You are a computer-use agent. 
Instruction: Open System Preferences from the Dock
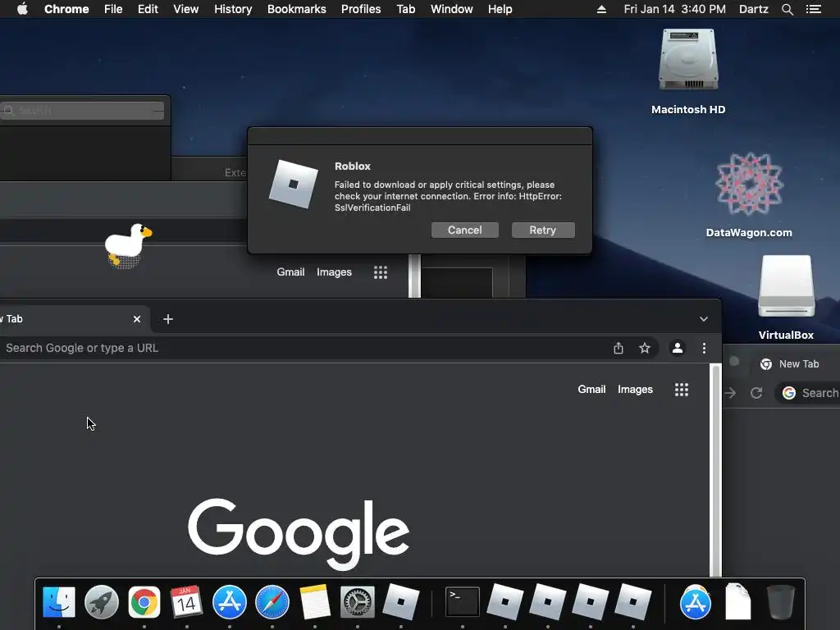pos(358,602)
